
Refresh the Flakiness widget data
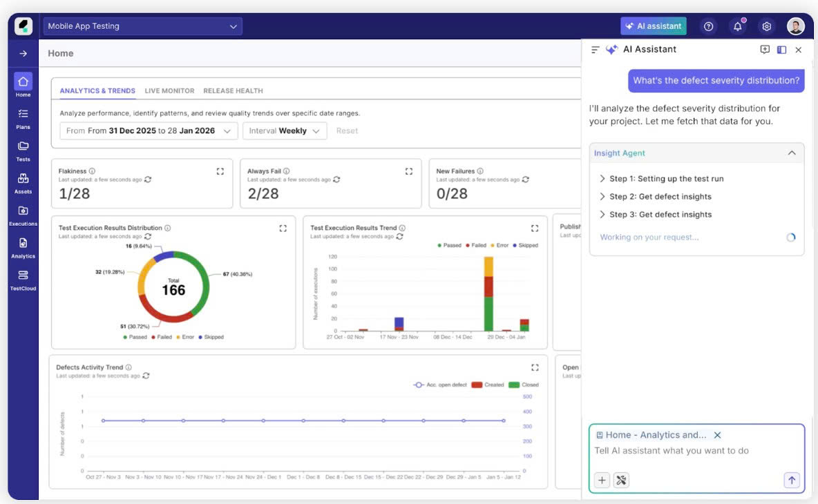148,180
